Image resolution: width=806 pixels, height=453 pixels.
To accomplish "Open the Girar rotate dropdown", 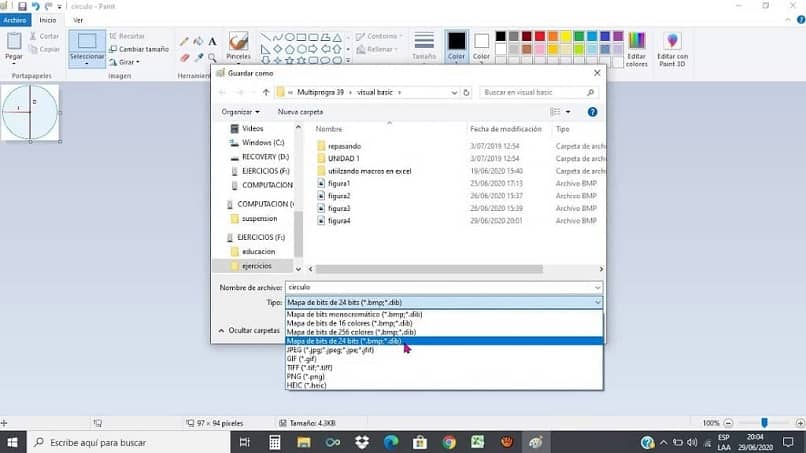I will [x=124, y=62].
